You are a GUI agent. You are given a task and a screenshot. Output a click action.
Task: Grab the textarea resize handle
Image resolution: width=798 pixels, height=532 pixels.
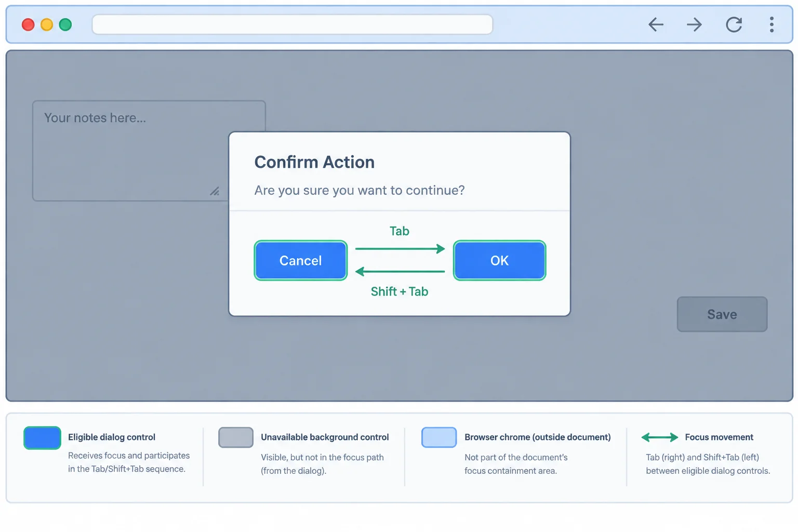coord(215,191)
